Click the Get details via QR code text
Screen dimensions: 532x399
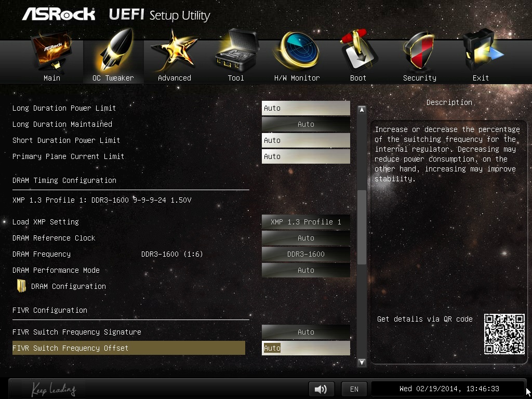coord(425,319)
